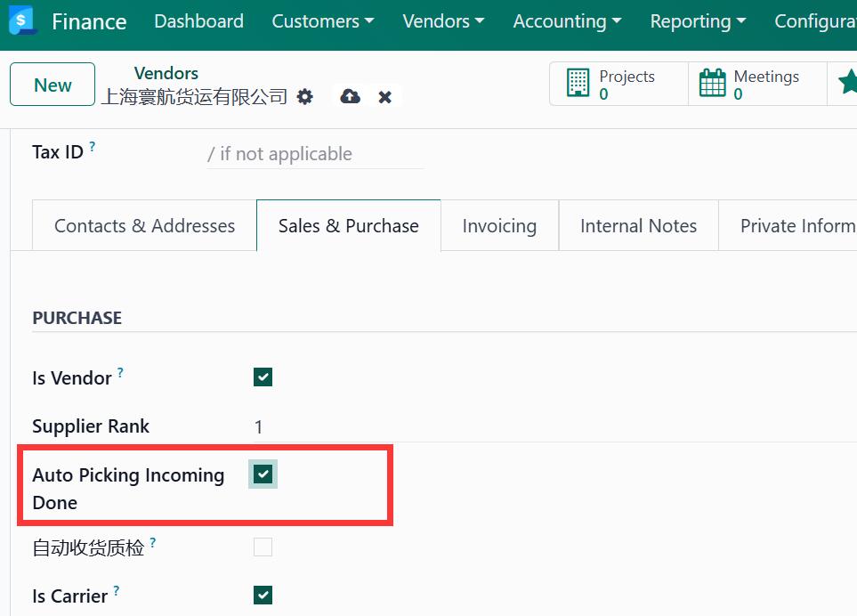This screenshot has height=616, width=857.
Task: Toggle Auto Picking Incoming Done checkbox
Action: point(263,474)
